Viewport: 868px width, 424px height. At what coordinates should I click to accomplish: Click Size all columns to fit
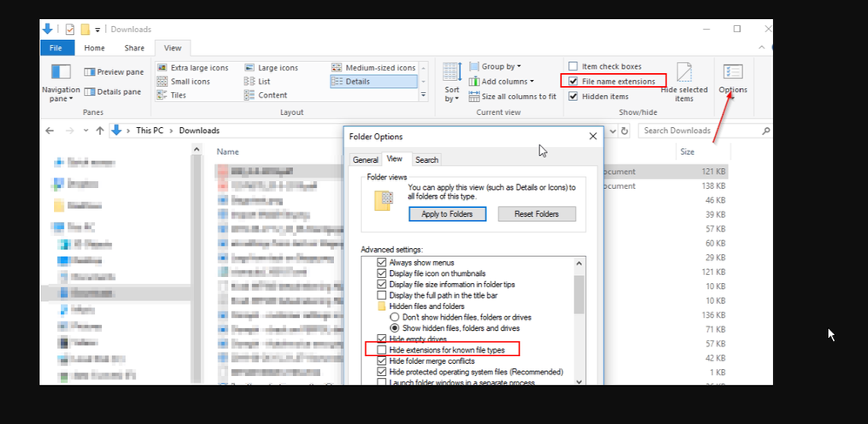tap(512, 97)
